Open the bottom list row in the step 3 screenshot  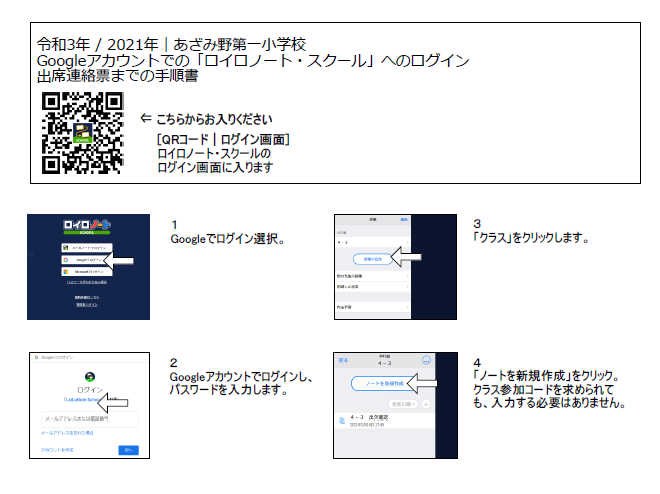click(x=373, y=307)
